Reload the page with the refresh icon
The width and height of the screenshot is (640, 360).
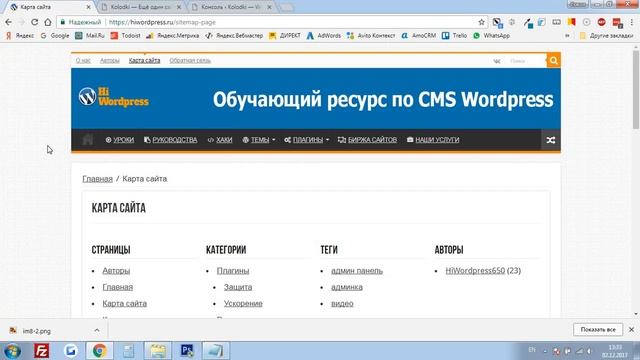35,22
